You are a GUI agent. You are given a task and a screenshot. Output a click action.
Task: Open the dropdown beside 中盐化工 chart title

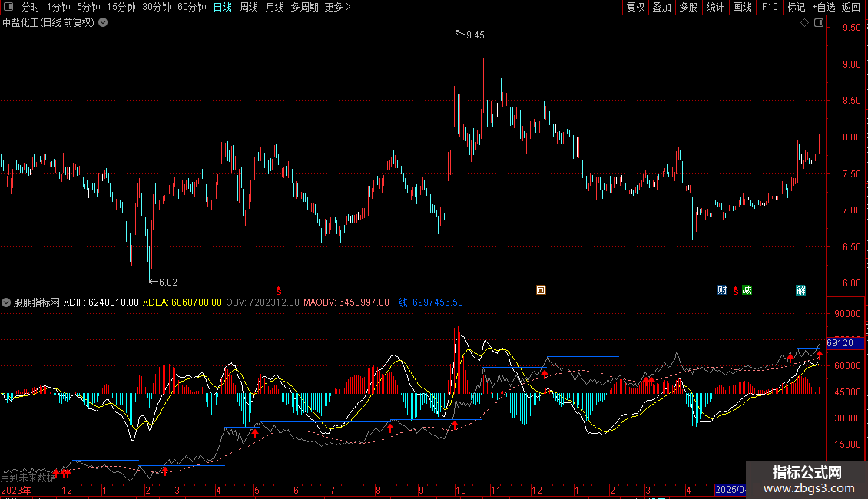[x=103, y=23]
